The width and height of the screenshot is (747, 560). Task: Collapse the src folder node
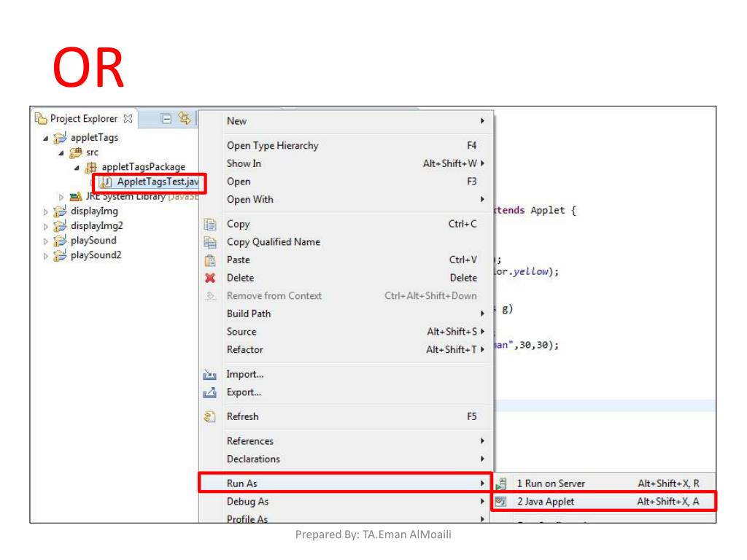coord(61,153)
